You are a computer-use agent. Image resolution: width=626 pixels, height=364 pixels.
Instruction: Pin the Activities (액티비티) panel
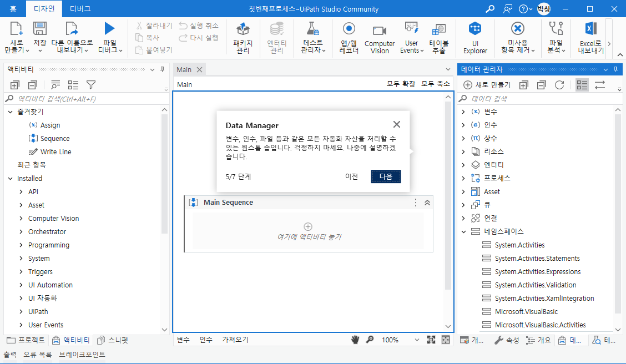(162, 69)
